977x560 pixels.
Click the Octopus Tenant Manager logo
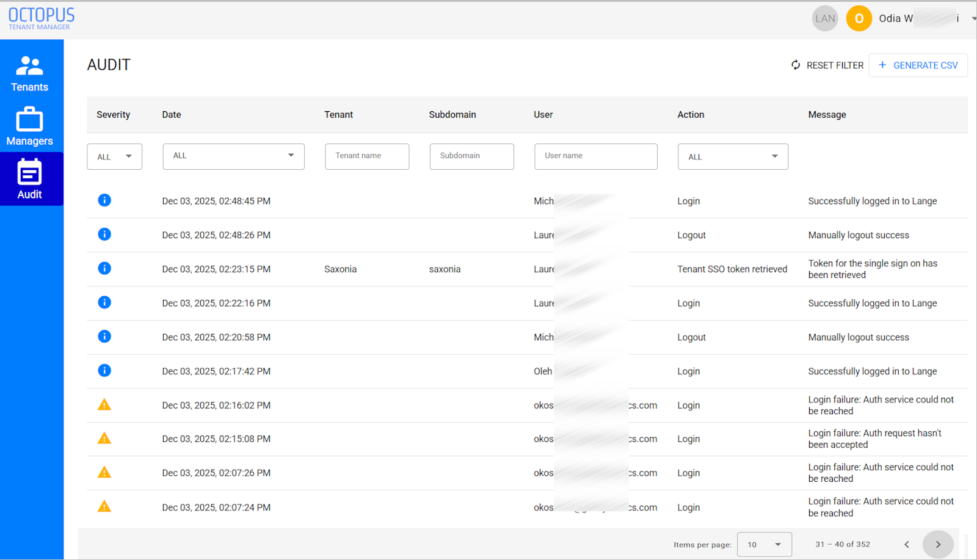pos(42,18)
